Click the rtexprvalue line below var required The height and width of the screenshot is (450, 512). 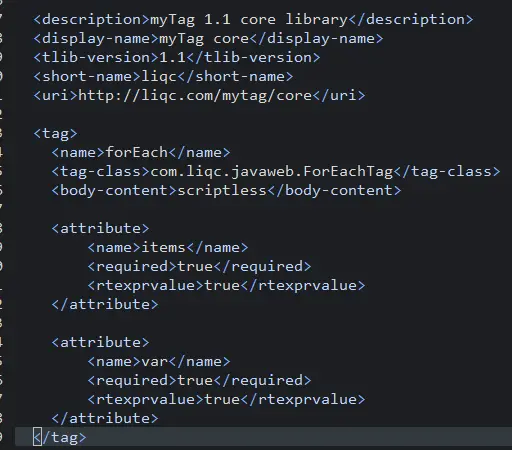pos(226,399)
